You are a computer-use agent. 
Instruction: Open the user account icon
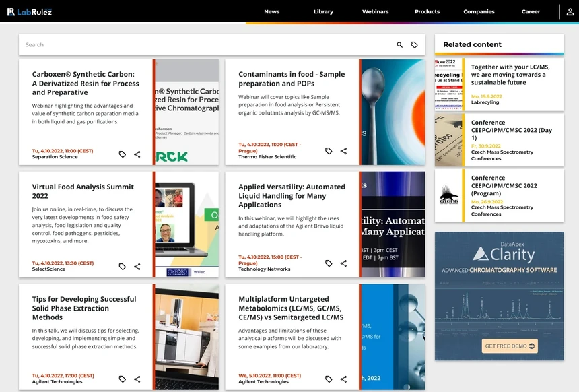570,12
